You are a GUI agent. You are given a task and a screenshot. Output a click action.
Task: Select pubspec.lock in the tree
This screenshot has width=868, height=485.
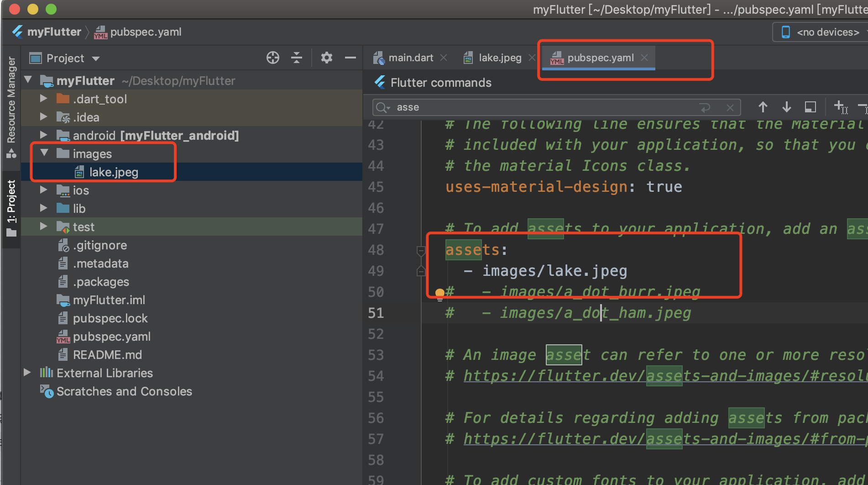(110, 318)
